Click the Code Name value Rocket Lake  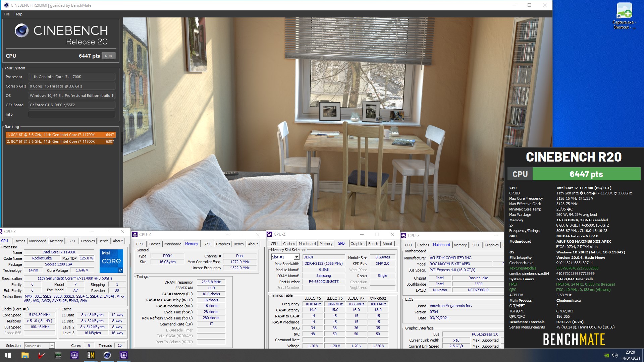(x=42, y=258)
